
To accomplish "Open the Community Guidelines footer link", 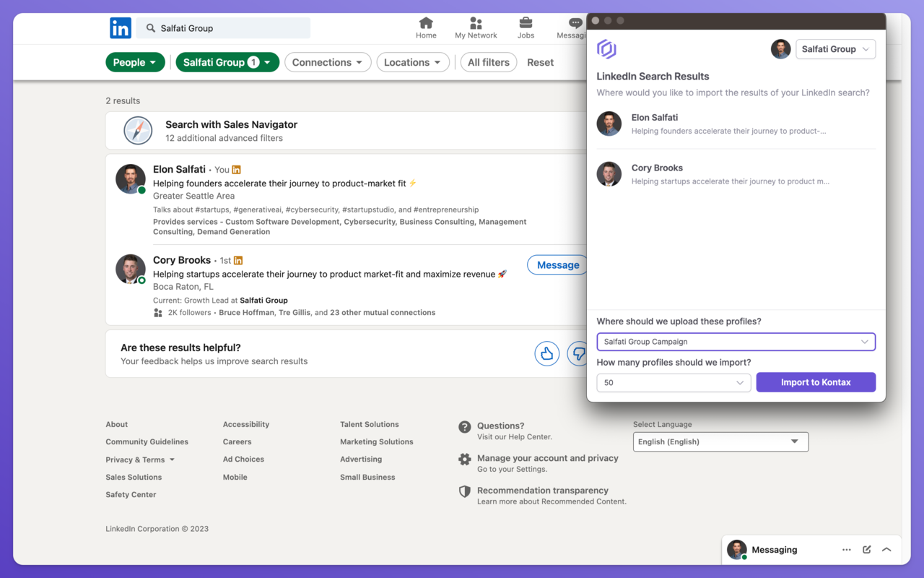I will (147, 441).
